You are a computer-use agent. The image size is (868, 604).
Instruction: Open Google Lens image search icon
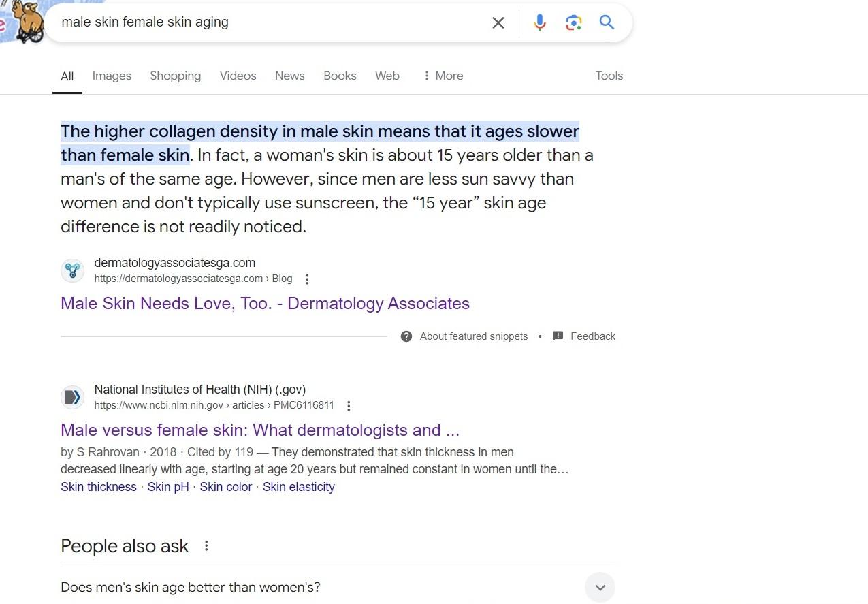(573, 22)
